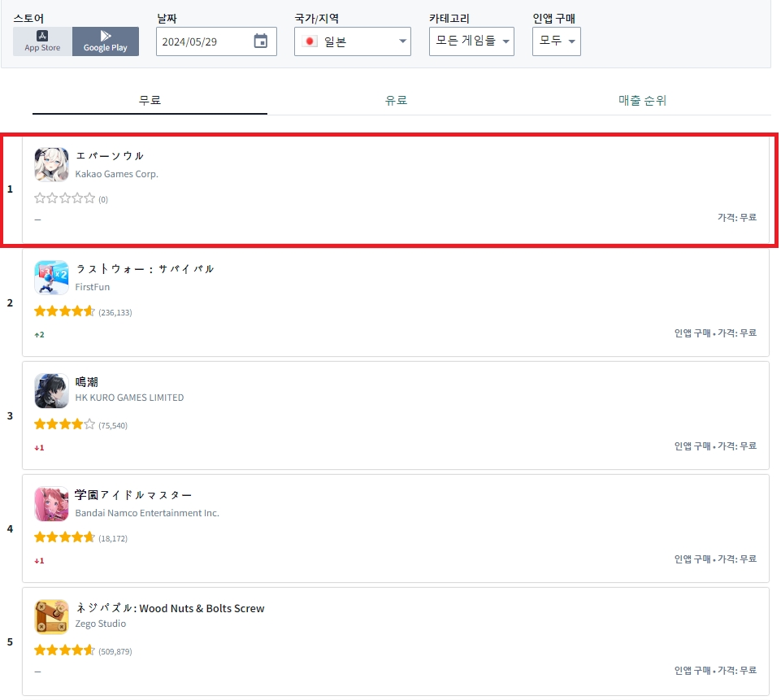
Task: Click the green +2 rank change indicator
Action: (x=39, y=335)
